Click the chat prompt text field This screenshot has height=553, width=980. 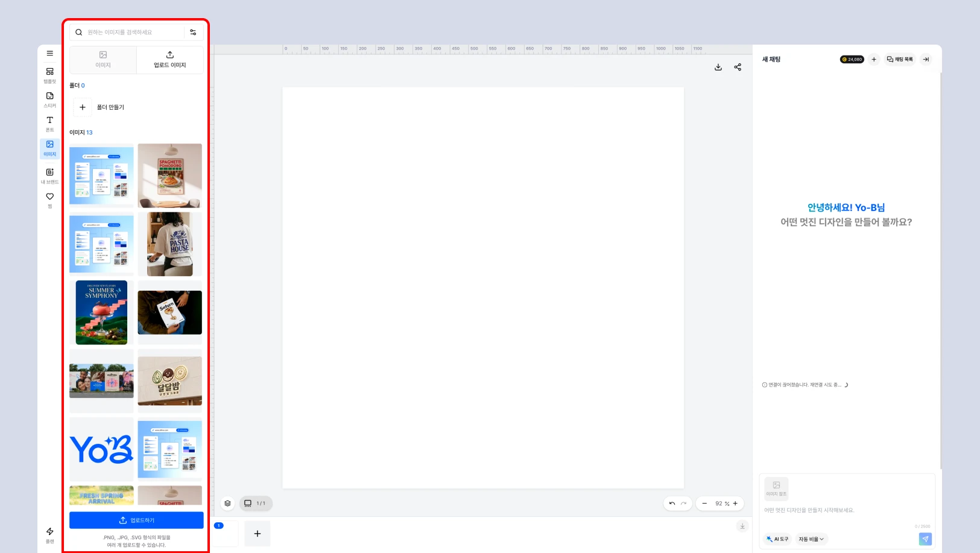[x=847, y=510]
